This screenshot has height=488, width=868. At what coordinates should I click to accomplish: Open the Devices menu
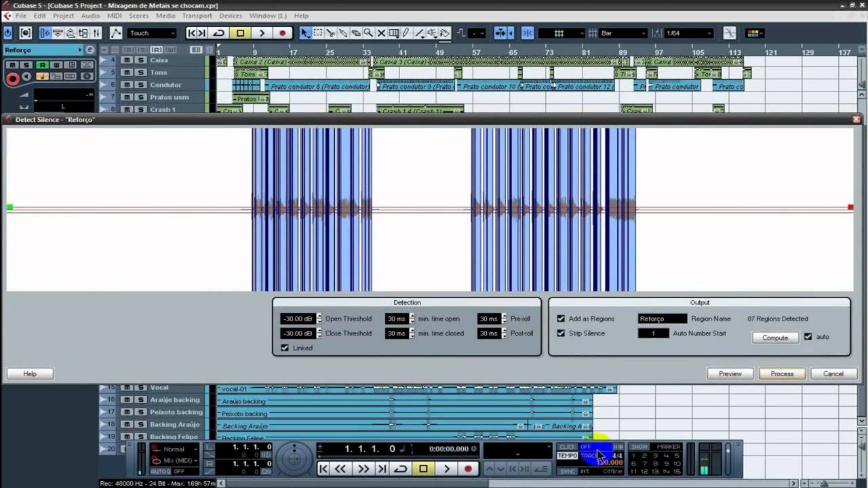point(231,16)
